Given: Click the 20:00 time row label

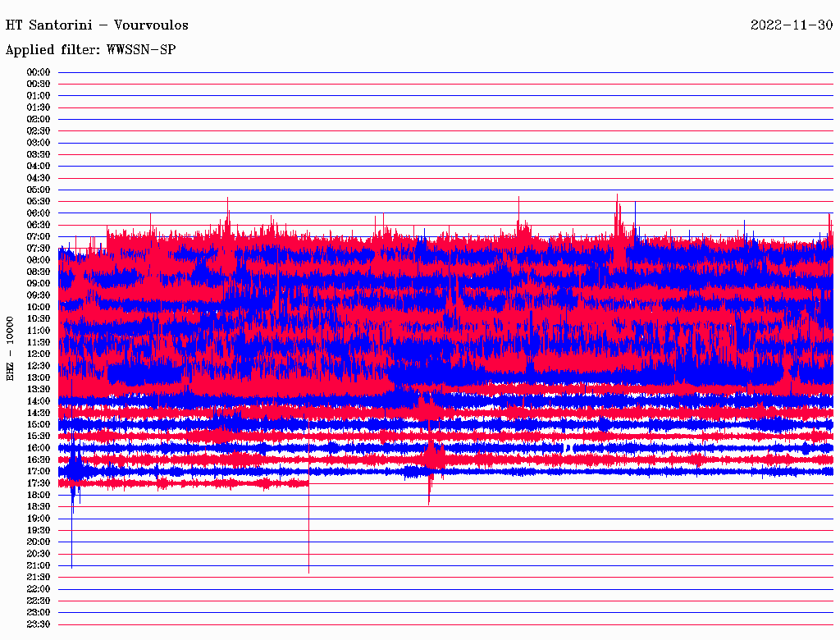Looking at the screenshot, I should (39, 542).
